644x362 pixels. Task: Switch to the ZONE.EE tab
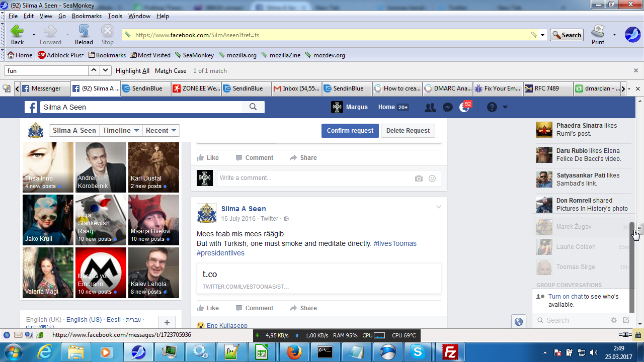click(x=196, y=88)
